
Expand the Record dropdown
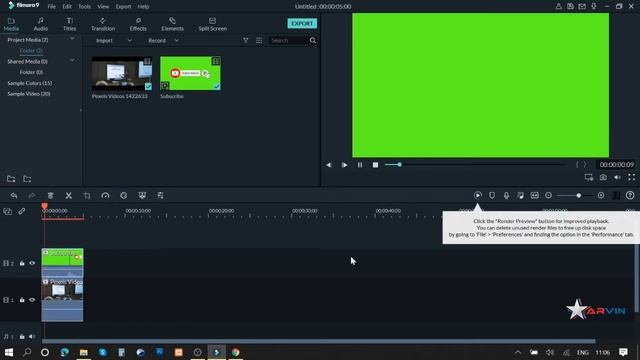click(176, 40)
